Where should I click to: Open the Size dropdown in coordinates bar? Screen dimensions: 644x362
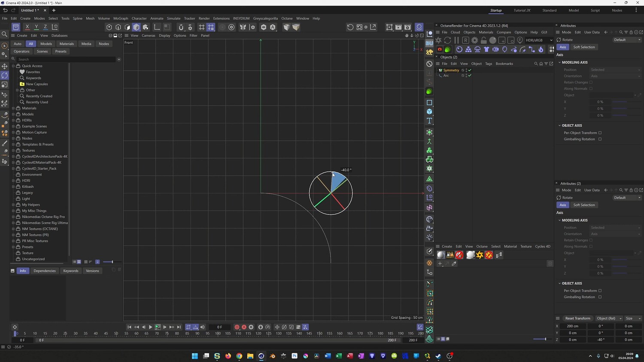point(633,318)
